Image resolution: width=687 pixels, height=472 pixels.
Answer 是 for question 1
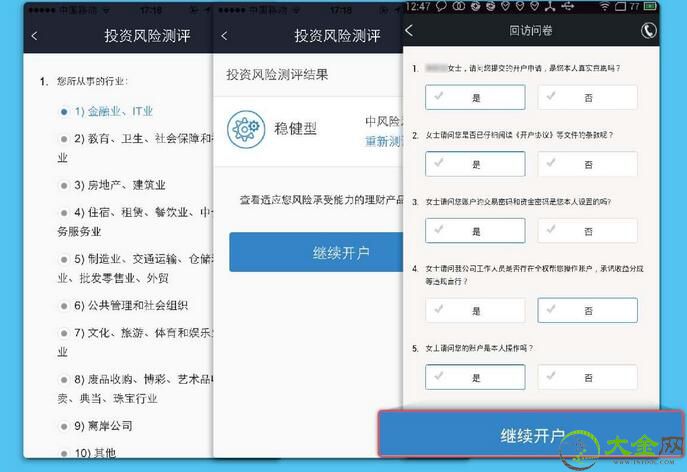point(475,97)
